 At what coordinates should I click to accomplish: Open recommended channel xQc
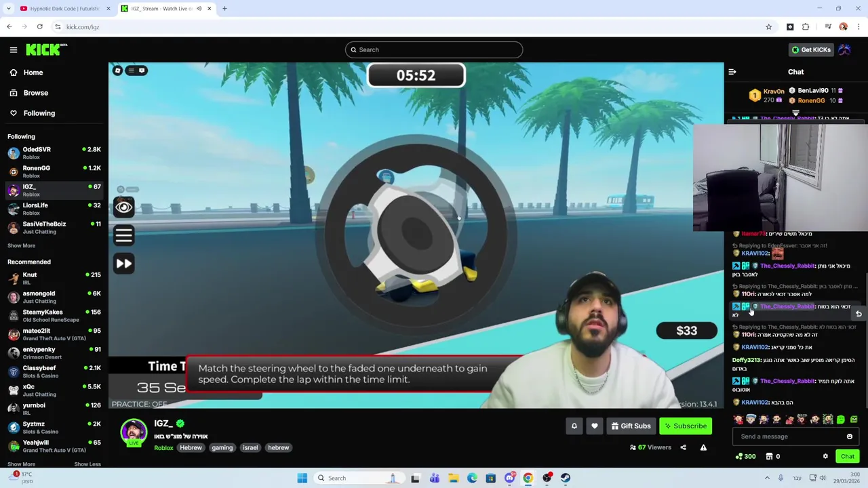click(54, 390)
